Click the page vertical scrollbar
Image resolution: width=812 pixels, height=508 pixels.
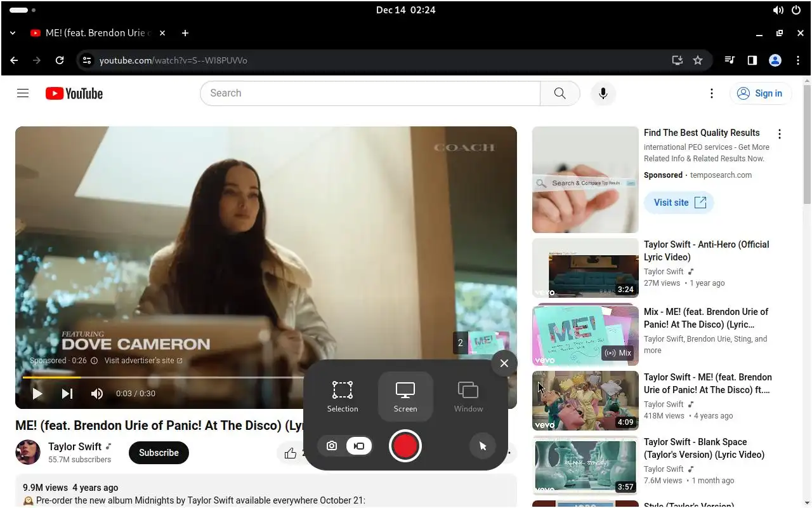tap(807, 145)
